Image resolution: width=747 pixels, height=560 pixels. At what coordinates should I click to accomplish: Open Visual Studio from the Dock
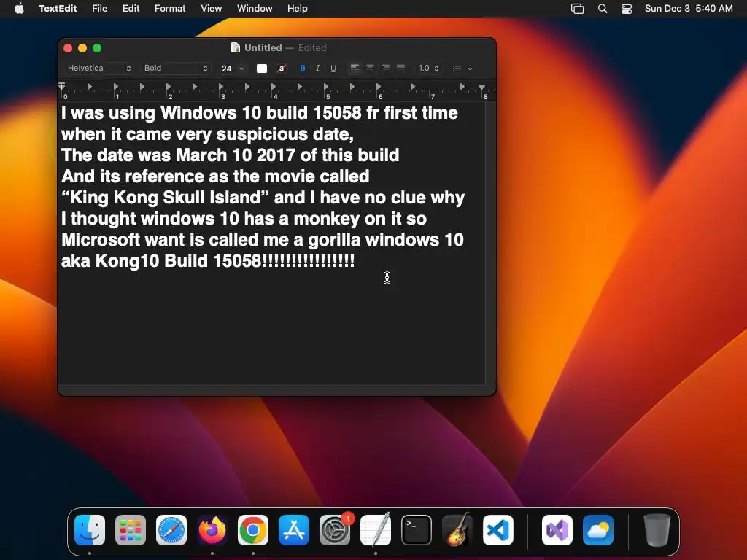click(x=557, y=530)
